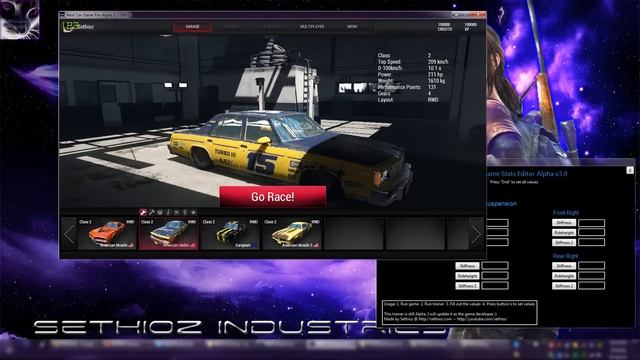This screenshot has width=640, height=360.
Task: Close the Stats Editor with its X button
Action: click(x=630, y=170)
